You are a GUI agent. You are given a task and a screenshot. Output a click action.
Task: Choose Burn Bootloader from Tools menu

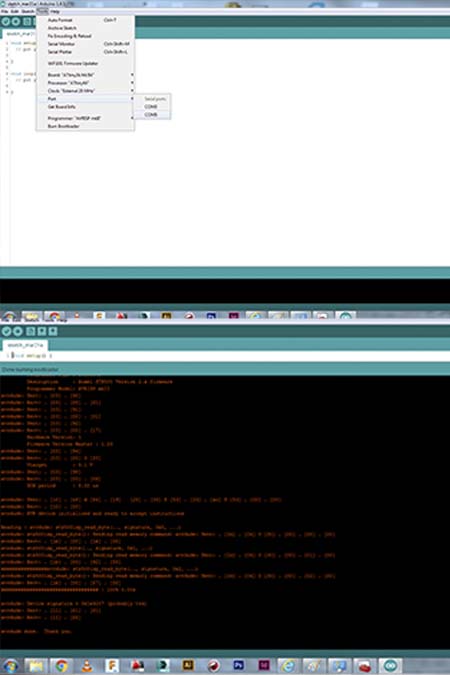[85, 126]
